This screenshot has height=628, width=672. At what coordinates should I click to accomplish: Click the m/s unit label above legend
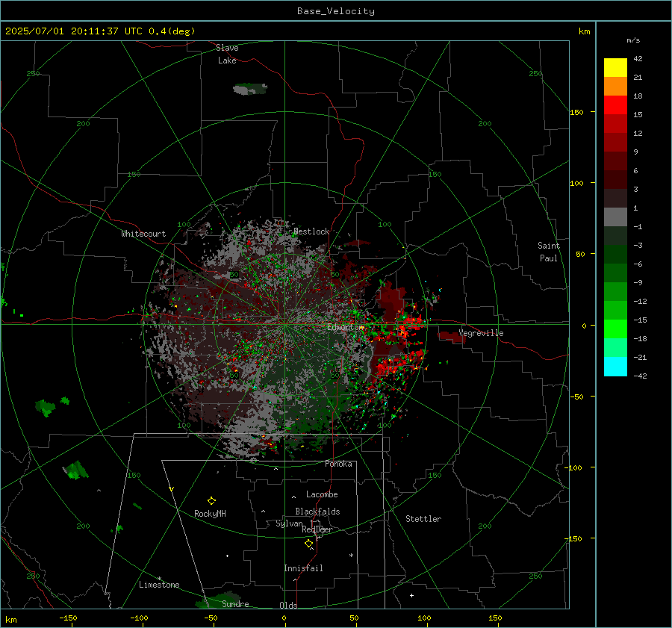click(x=633, y=40)
